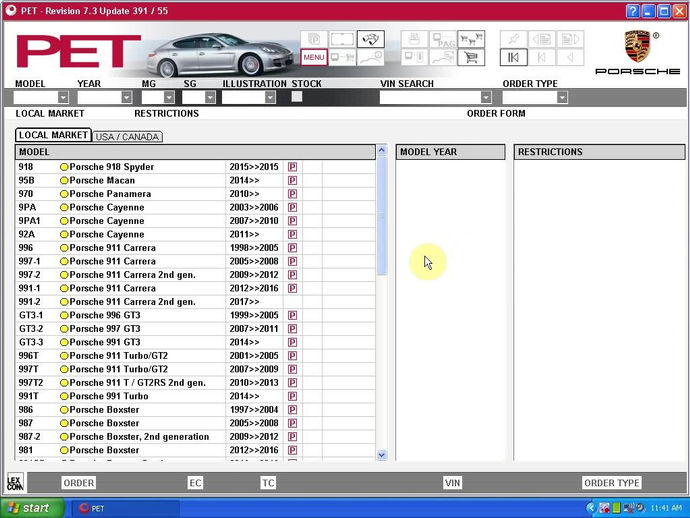The width and height of the screenshot is (690, 518).
Task: Click the MODEL YEAR column header
Action: pyautogui.click(x=450, y=152)
